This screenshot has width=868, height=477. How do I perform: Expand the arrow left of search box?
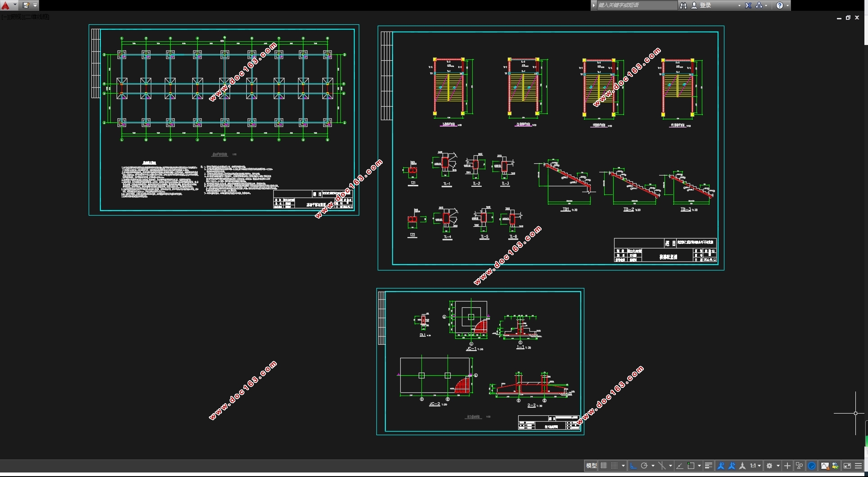click(594, 5)
